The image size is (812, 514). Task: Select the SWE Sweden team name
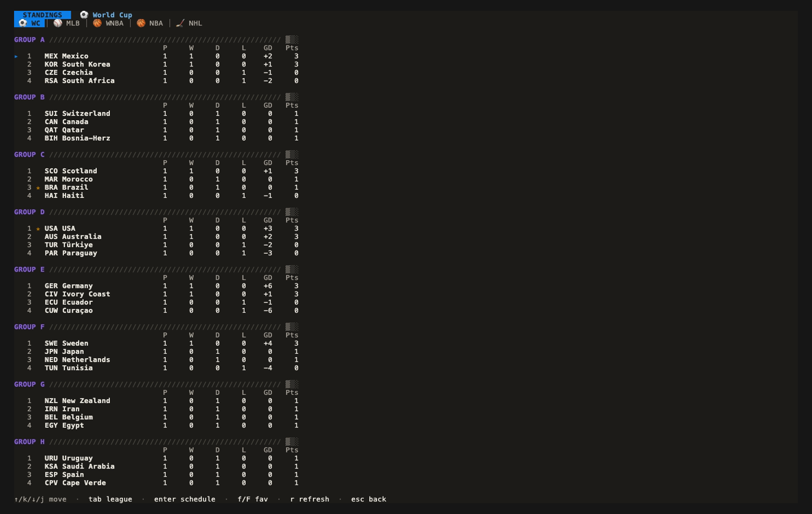(67, 344)
